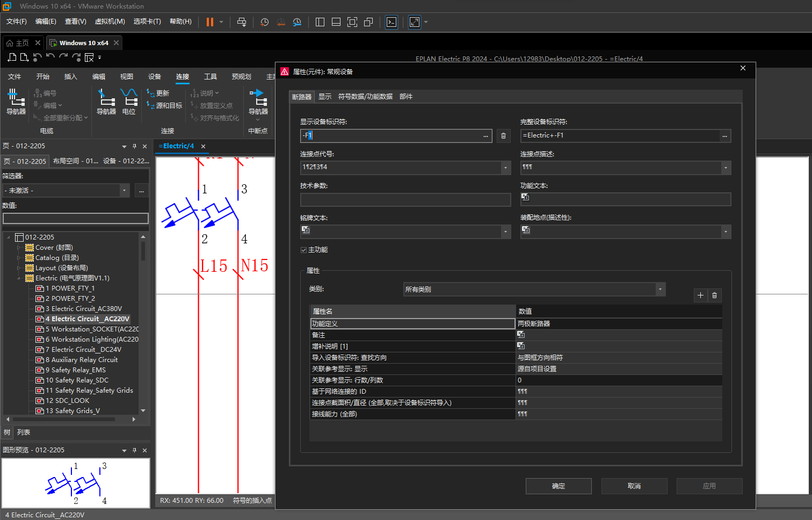This screenshot has height=520, width=812.
Task: Expand the connection point designation dropdown
Action: pos(505,168)
